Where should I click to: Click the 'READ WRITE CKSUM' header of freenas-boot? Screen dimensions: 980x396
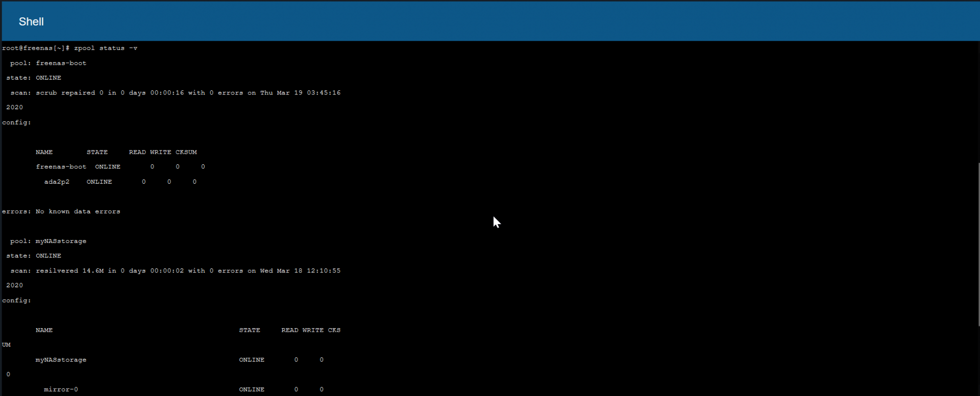163,152
